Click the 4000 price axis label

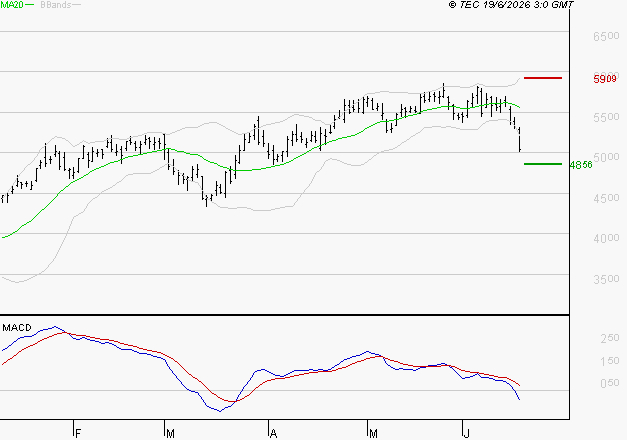click(606, 238)
